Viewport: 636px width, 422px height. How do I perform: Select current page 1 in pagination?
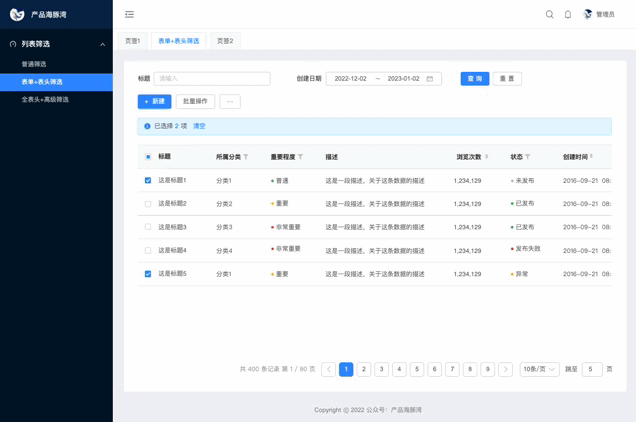[346, 369]
